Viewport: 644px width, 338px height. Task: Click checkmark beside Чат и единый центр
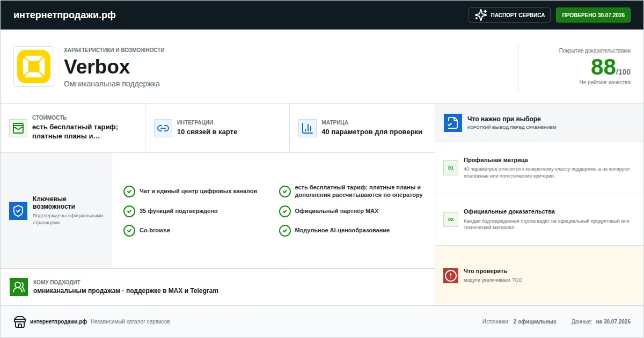[129, 192]
